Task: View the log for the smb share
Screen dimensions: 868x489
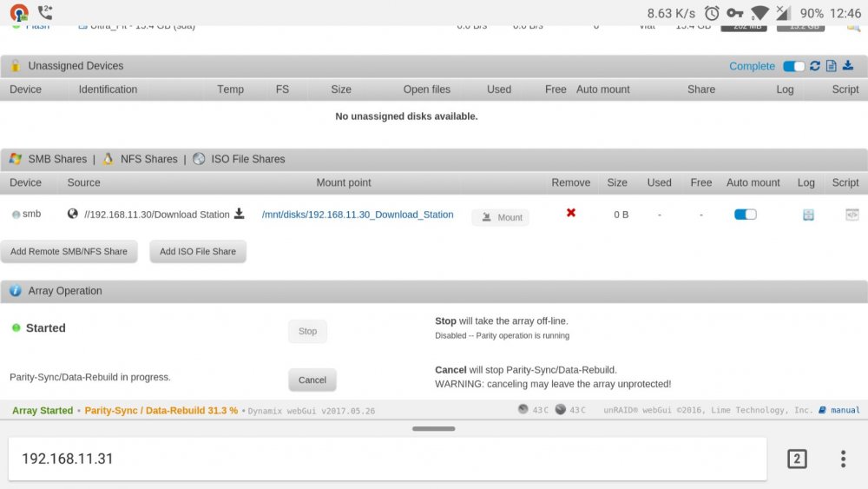Action: click(x=808, y=215)
